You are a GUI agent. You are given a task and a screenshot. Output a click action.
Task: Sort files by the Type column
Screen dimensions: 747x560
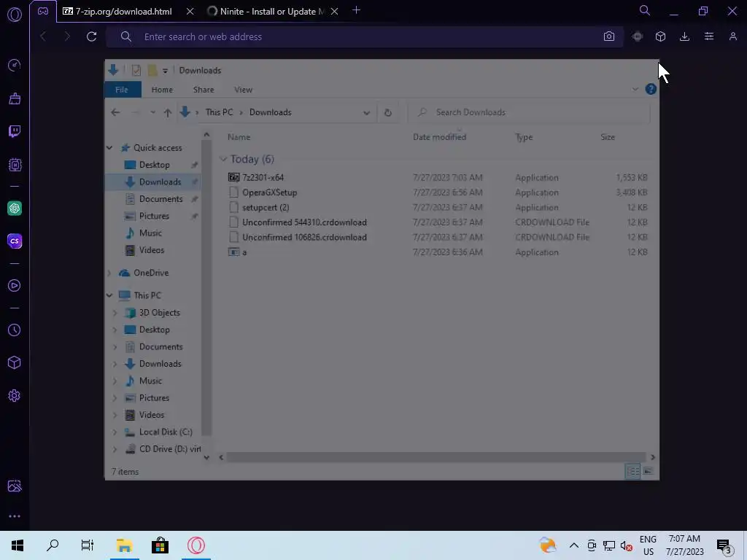click(x=524, y=137)
